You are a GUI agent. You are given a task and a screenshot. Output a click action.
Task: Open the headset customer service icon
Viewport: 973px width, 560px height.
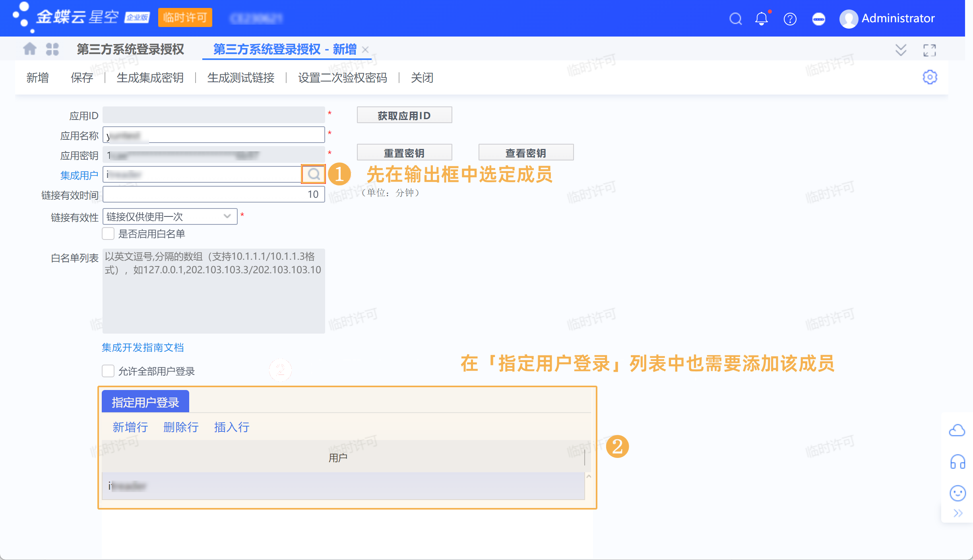pos(957,462)
